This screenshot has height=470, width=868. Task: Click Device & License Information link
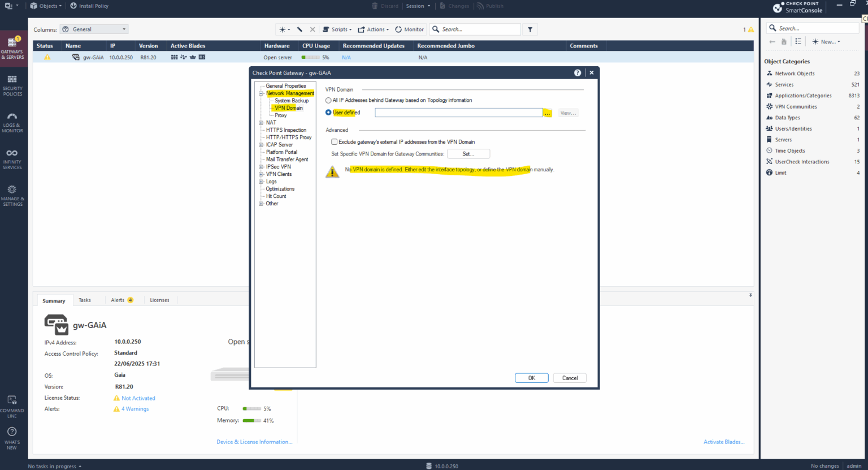click(x=254, y=442)
